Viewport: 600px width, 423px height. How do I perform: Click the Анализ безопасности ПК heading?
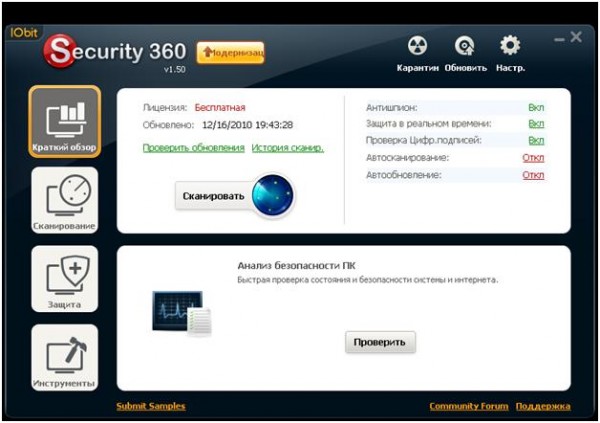pyautogui.click(x=297, y=266)
